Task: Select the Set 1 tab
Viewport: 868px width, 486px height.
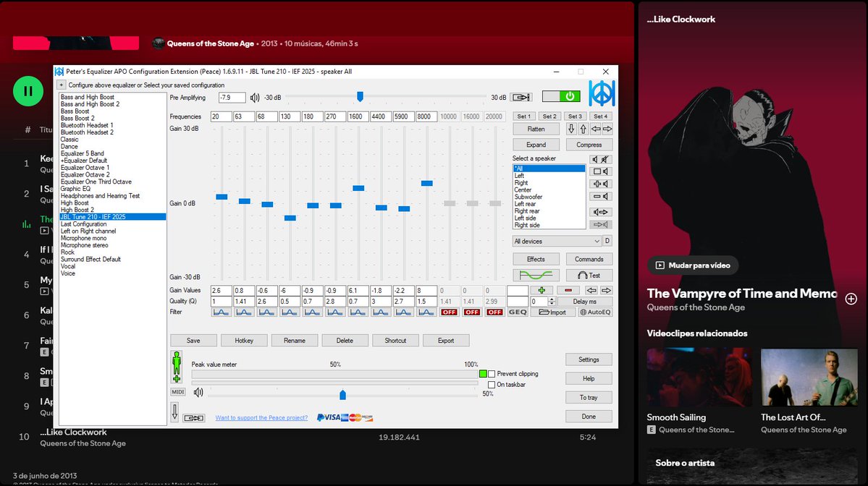Action: 523,116
